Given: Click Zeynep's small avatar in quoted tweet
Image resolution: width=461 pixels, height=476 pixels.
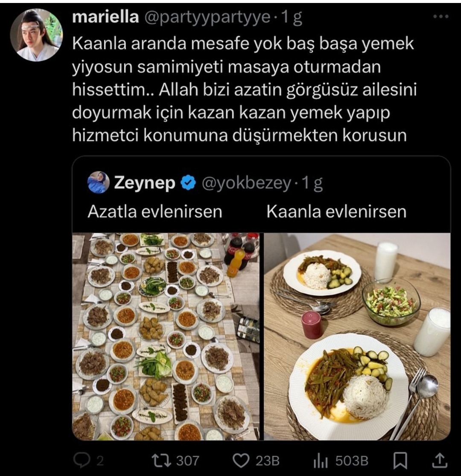Looking at the screenshot, I should coord(98,183).
